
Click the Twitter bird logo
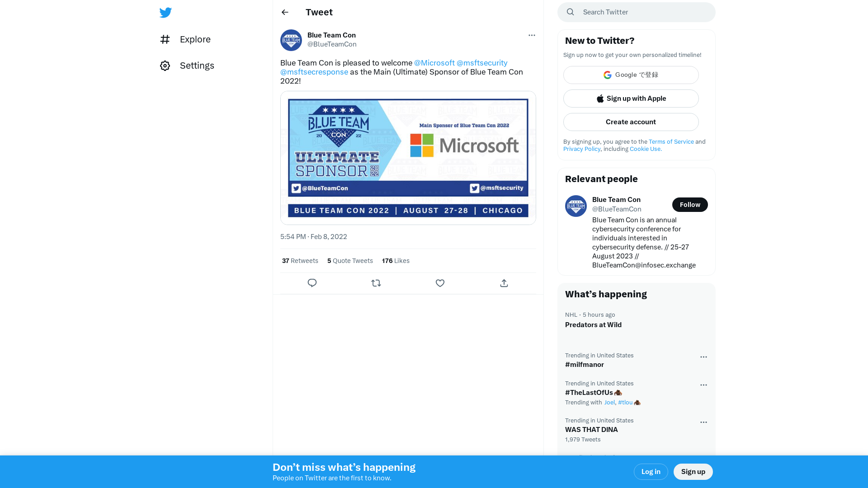pyautogui.click(x=165, y=13)
